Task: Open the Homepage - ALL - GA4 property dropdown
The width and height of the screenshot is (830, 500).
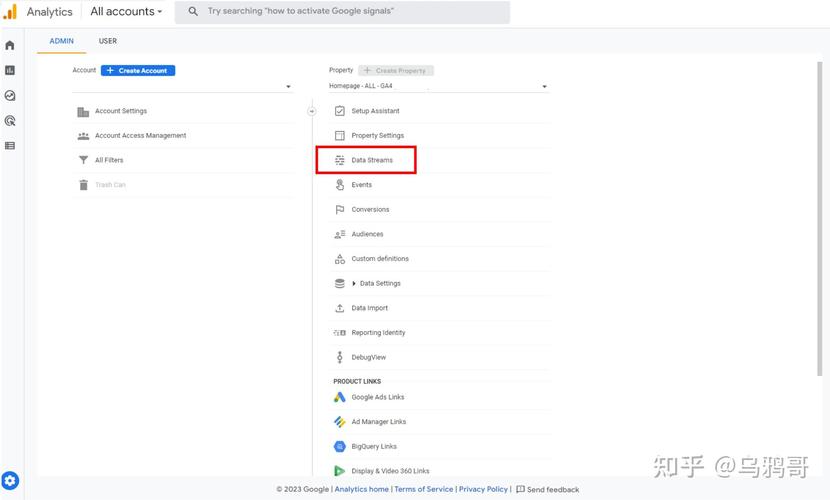Action: tap(438, 86)
